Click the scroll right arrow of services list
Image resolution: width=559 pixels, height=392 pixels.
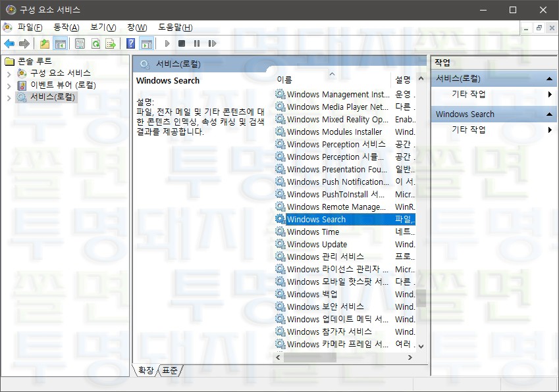point(410,357)
